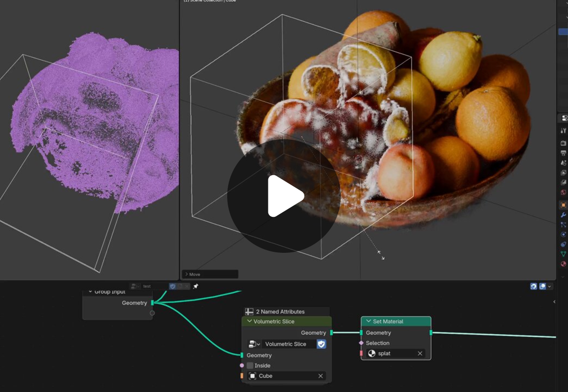Click the Group Input Geometry output socket

pos(152,303)
